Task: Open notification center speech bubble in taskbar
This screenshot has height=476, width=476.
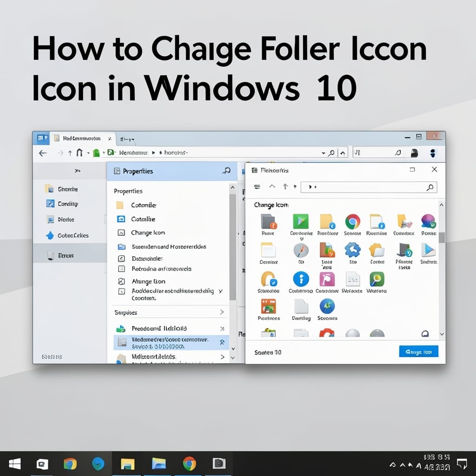Action: (x=462, y=464)
